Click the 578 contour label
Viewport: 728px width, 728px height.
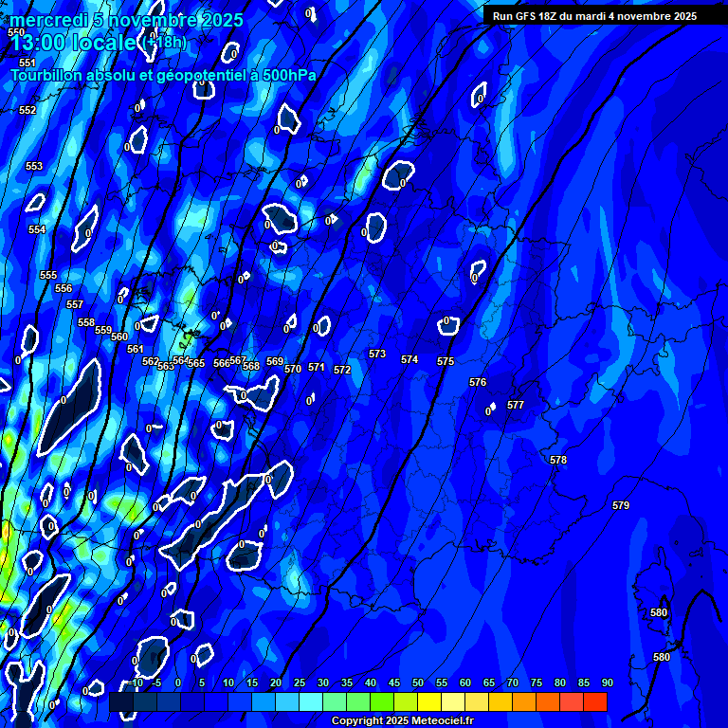pos(558,461)
